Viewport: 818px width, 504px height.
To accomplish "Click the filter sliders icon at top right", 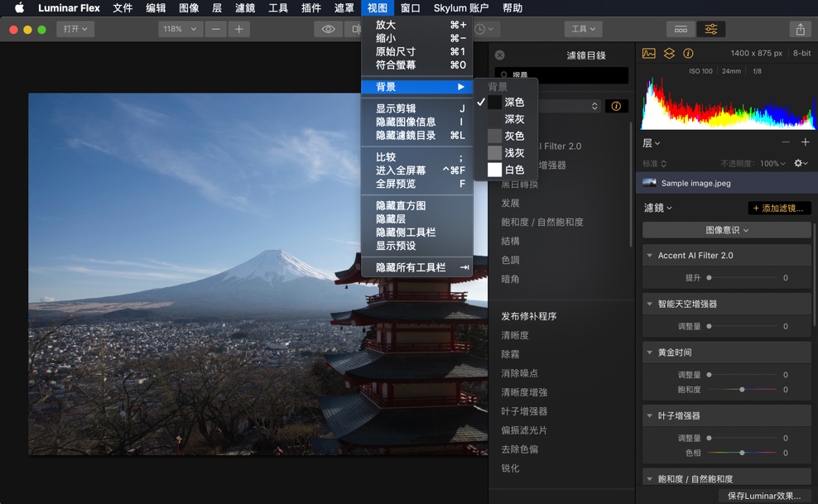I will pos(710,28).
